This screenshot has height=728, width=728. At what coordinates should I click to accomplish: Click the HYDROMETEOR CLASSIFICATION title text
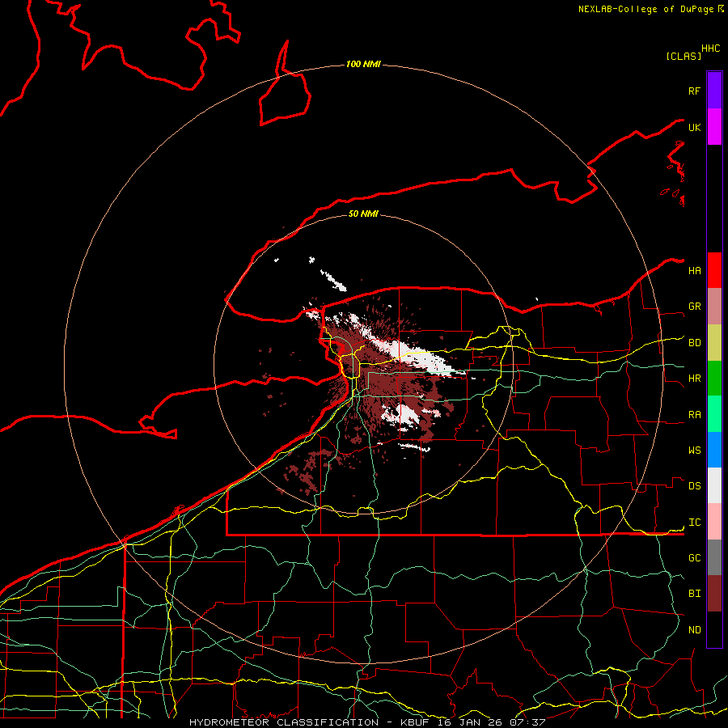[x=284, y=722]
